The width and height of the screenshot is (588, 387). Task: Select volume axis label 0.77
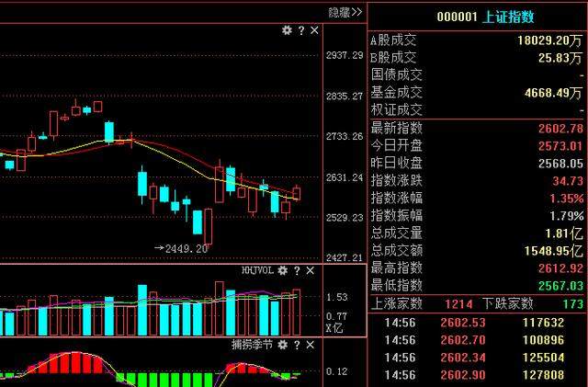336,316
